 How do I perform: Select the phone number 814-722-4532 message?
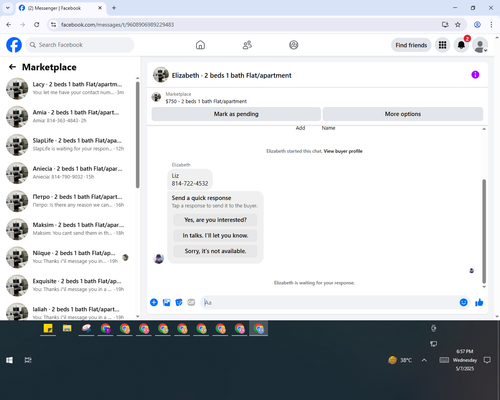tap(190, 184)
